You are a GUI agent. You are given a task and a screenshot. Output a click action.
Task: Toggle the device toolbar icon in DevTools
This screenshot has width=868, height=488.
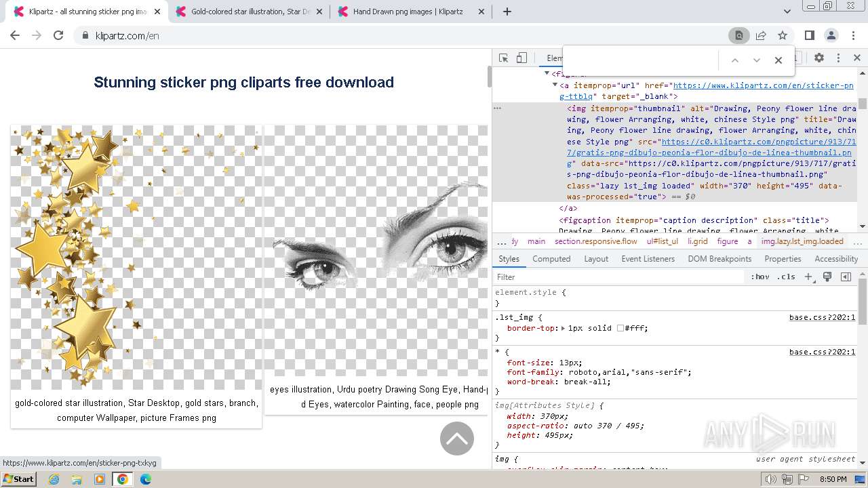tap(521, 58)
